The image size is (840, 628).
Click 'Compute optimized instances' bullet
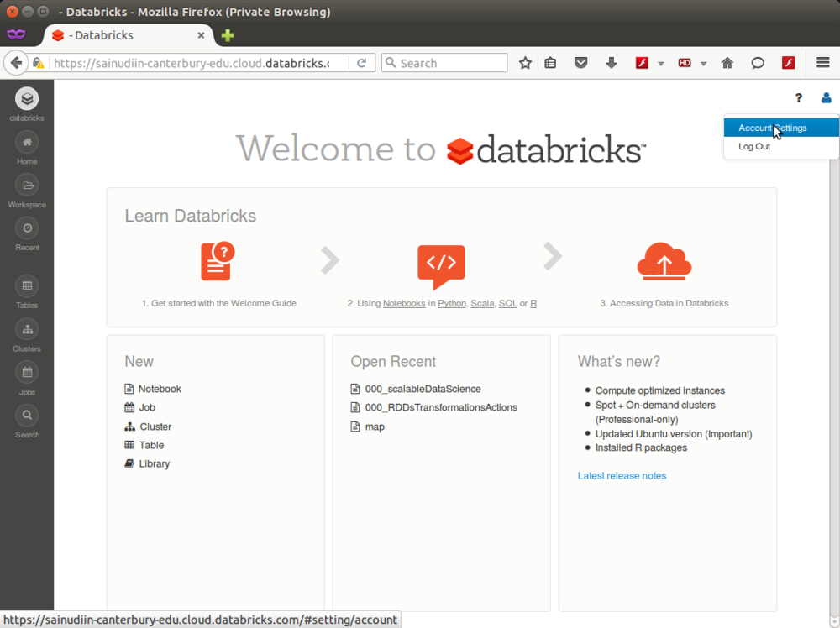660,391
